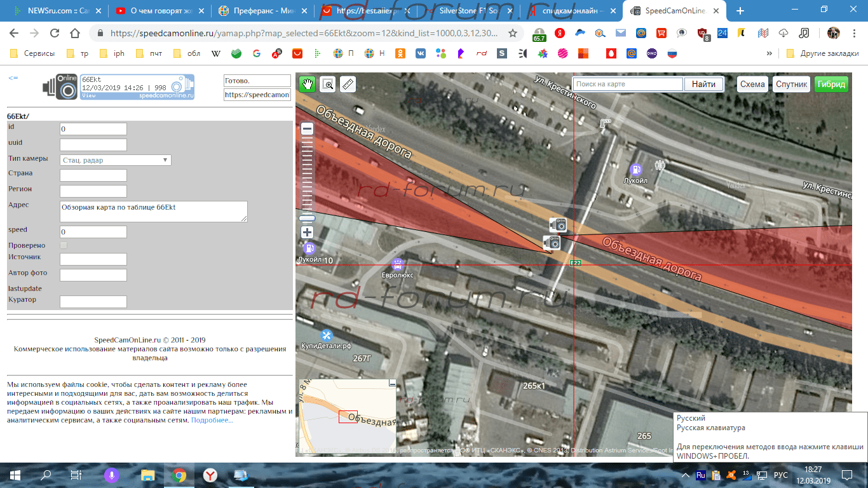Screen dimensions: 868x488
Task: Activate the magnifier zoom-area tool
Action: (x=327, y=84)
